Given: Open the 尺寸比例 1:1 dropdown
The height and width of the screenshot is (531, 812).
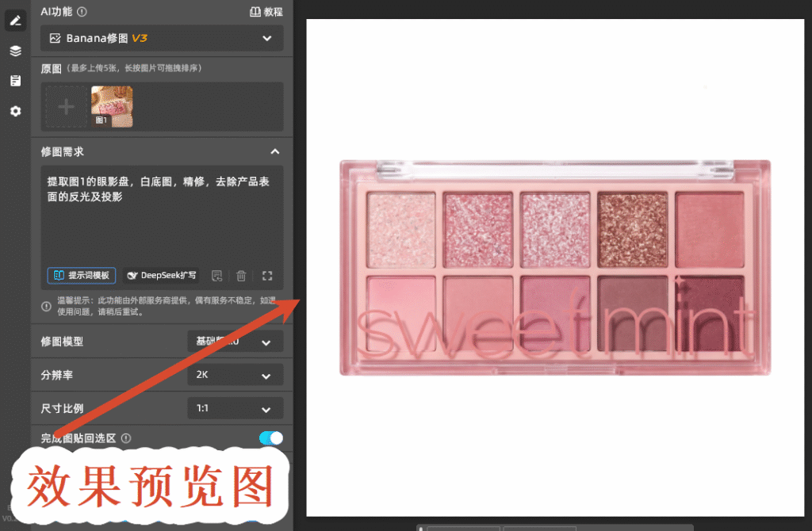Looking at the screenshot, I should [235, 408].
